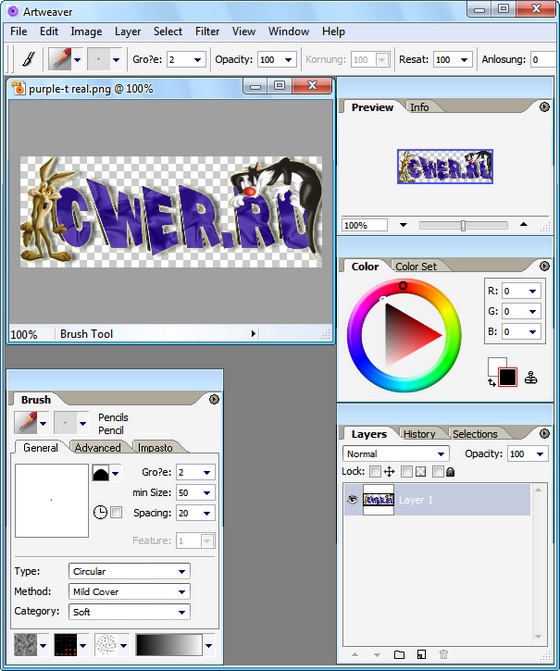Click the dotted nozzle thumbnail in Brush panel
Screen dimensions: 560x671
[106, 645]
